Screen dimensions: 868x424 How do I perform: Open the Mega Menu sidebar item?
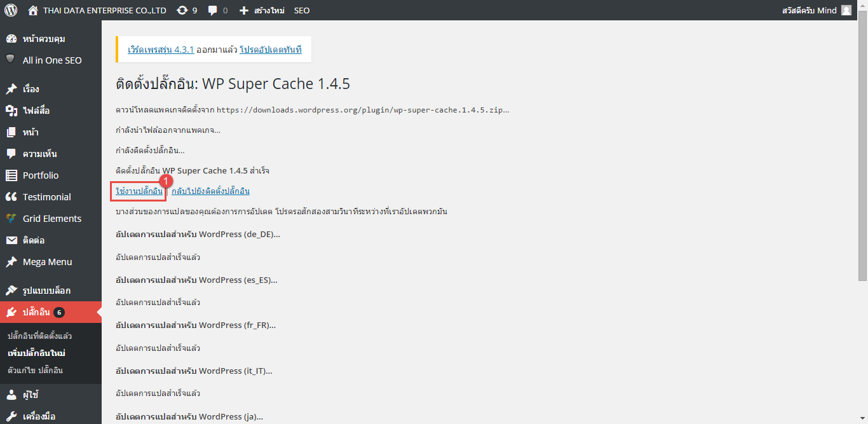coord(47,262)
